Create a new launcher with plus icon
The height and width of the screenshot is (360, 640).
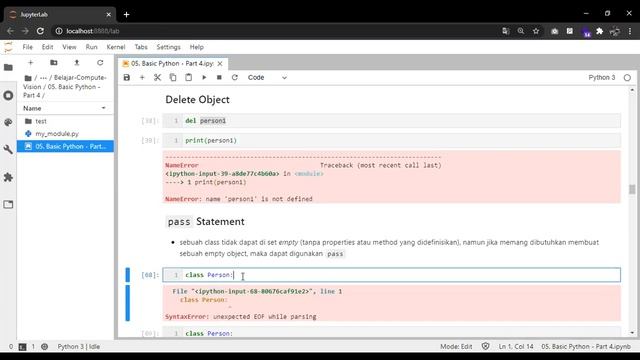click(31, 63)
